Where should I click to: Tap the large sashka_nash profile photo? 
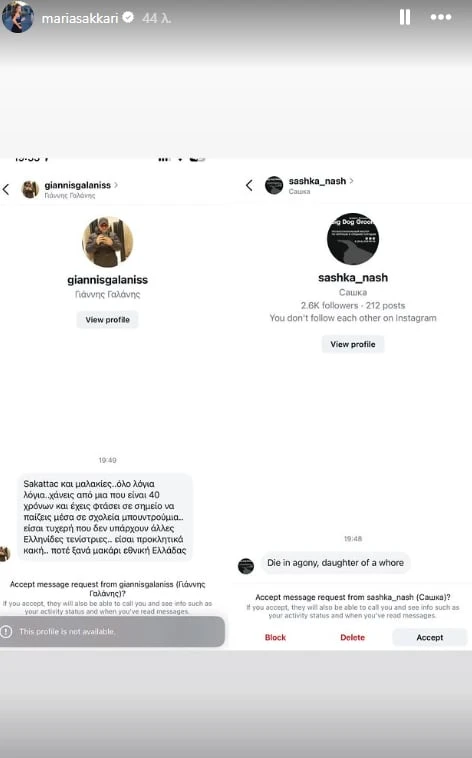coord(353,239)
